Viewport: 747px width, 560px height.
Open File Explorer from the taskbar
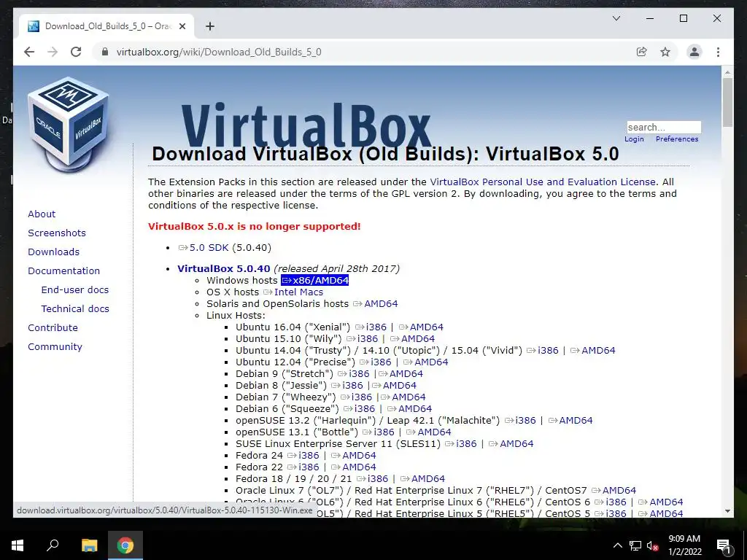pos(89,545)
